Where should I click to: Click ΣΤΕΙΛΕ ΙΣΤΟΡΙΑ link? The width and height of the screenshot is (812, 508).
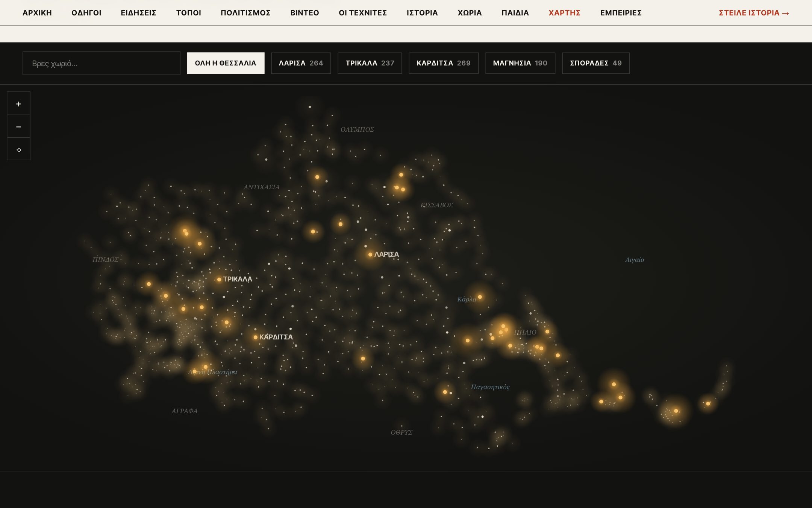[x=754, y=13]
